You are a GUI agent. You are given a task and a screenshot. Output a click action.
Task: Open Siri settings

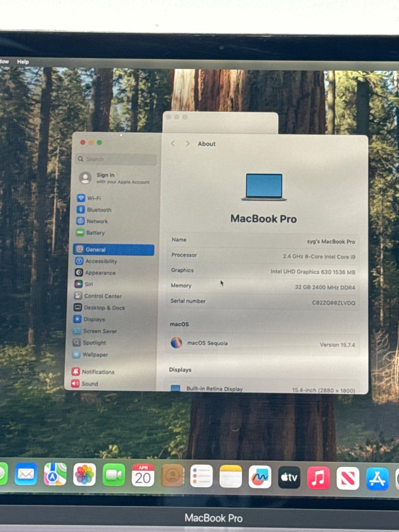coord(89,284)
